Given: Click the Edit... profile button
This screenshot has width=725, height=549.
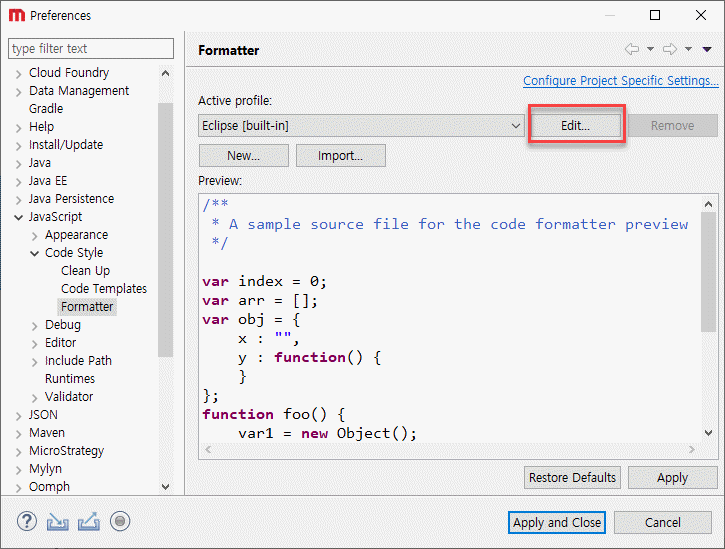Looking at the screenshot, I should pos(576,126).
